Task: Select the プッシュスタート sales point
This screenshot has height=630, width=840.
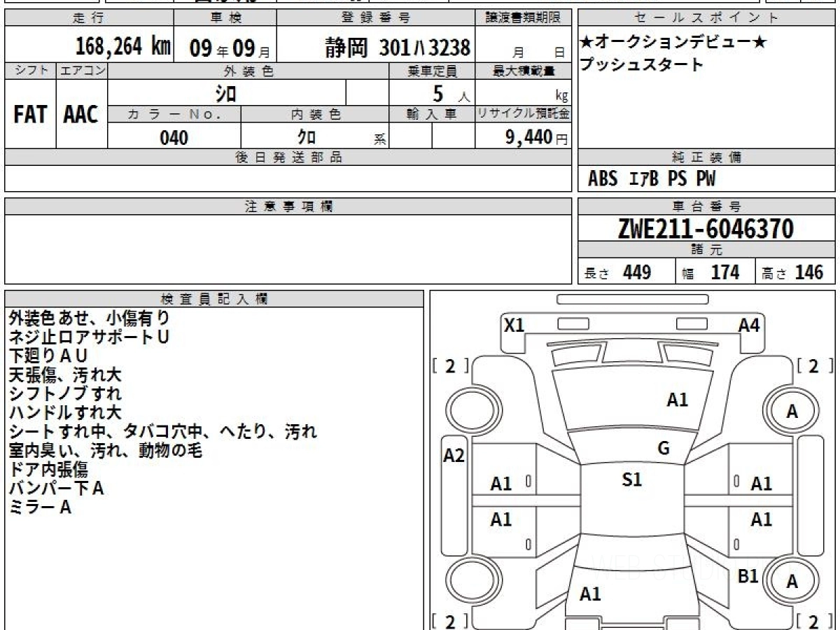Action: (640, 65)
